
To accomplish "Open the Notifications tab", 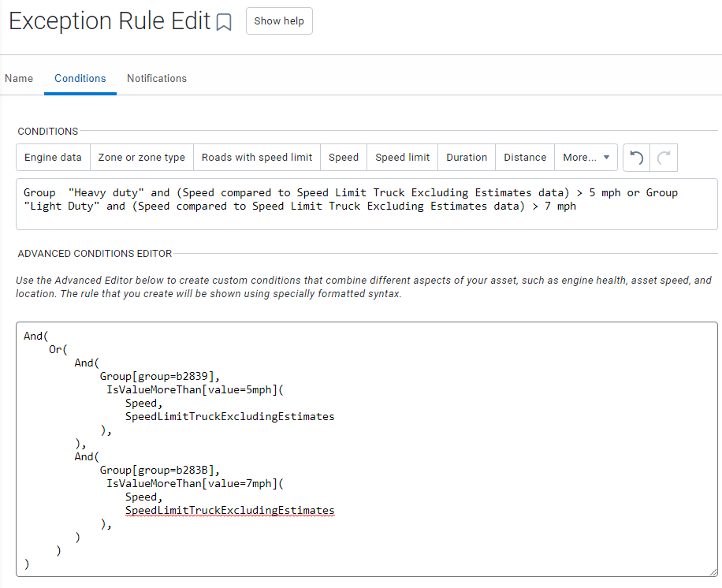I will click(x=157, y=78).
